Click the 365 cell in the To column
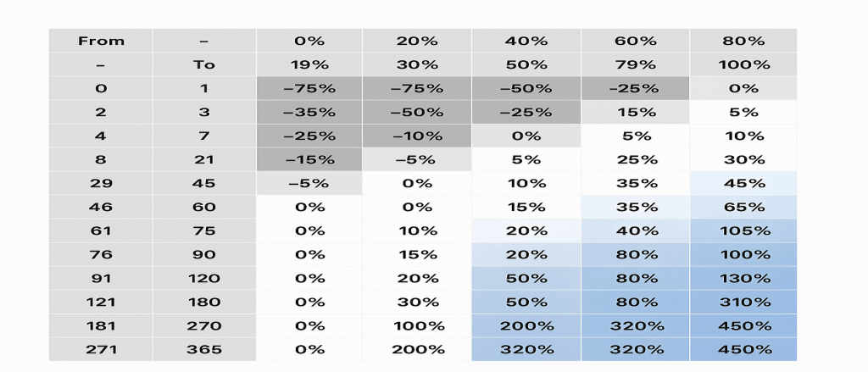This screenshot has height=372, width=868. (204, 349)
